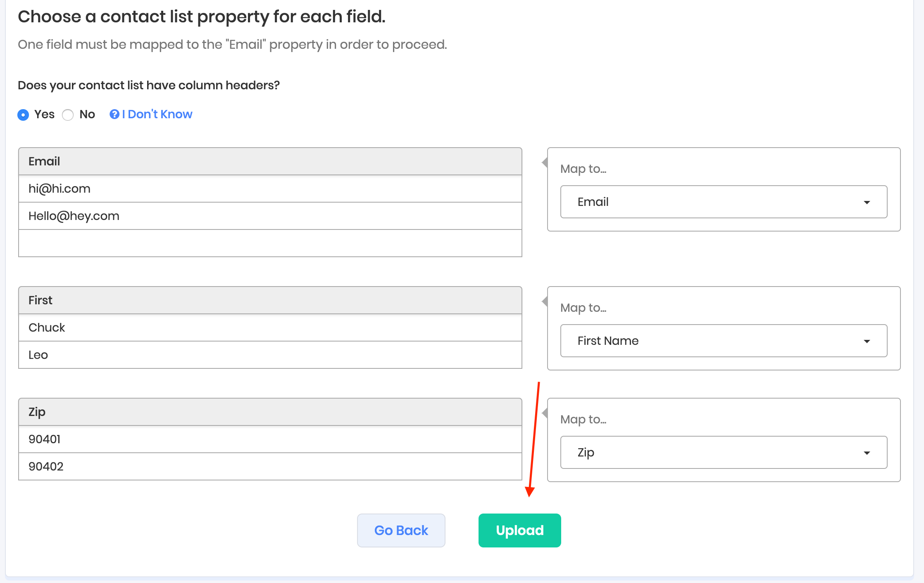924x583 pixels.
Task: Open the First Name mapping dropdown
Action: pyautogui.click(x=723, y=341)
